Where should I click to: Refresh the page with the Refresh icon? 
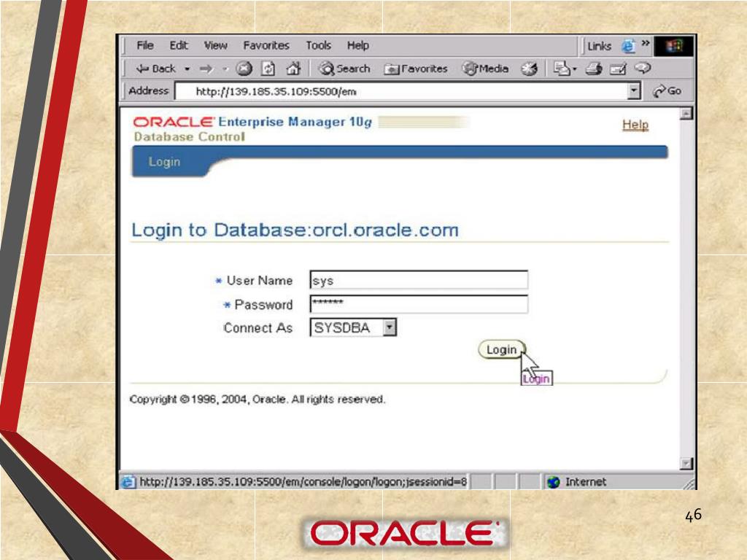pos(268,69)
